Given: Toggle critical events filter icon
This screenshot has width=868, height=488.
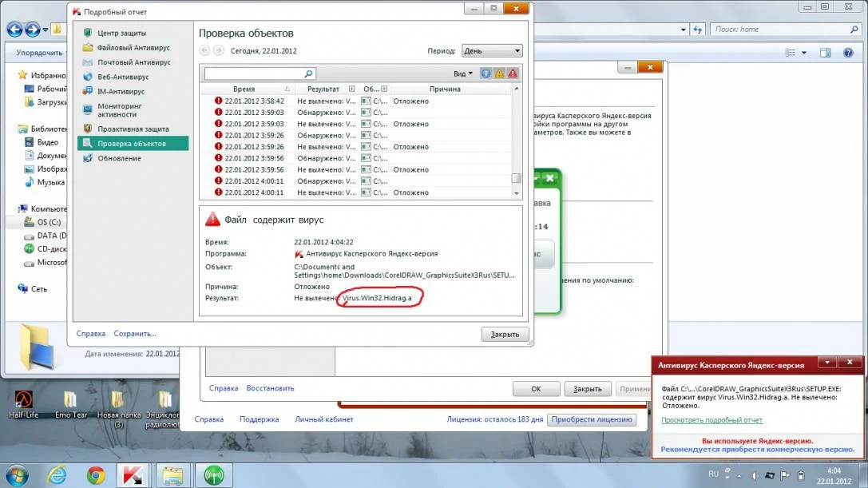Looking at the screenshot, I should 513,73.
